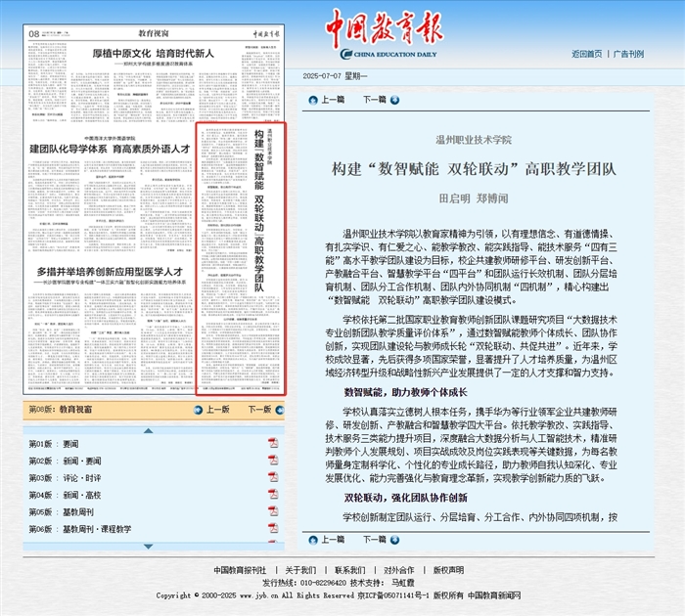Open PDF icon for 第05版 基教周刊
Image resolution: width=685 pixels, height=616 pixels.
coord(273,511)
